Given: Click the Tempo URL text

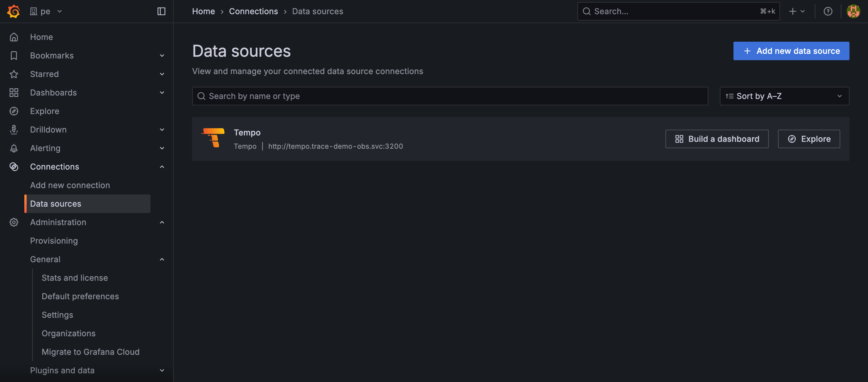Looking at the screenshot, I should [x=335, y=146].
